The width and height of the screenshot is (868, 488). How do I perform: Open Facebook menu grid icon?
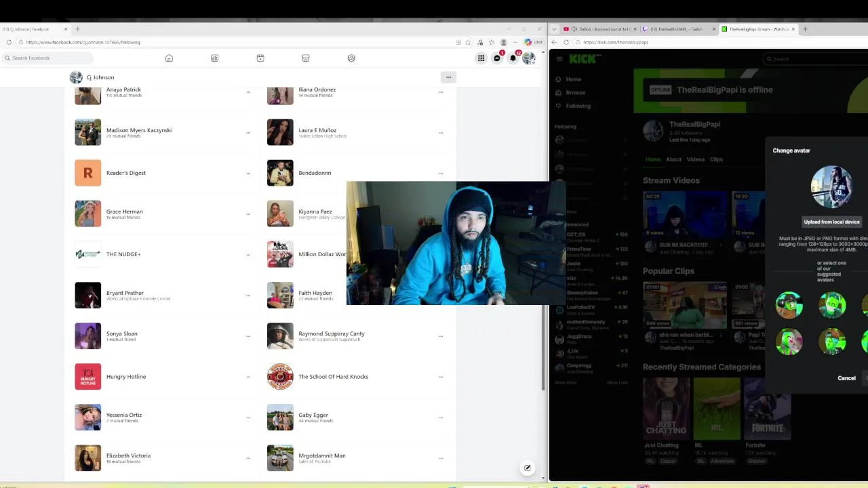tap(481, 58)
